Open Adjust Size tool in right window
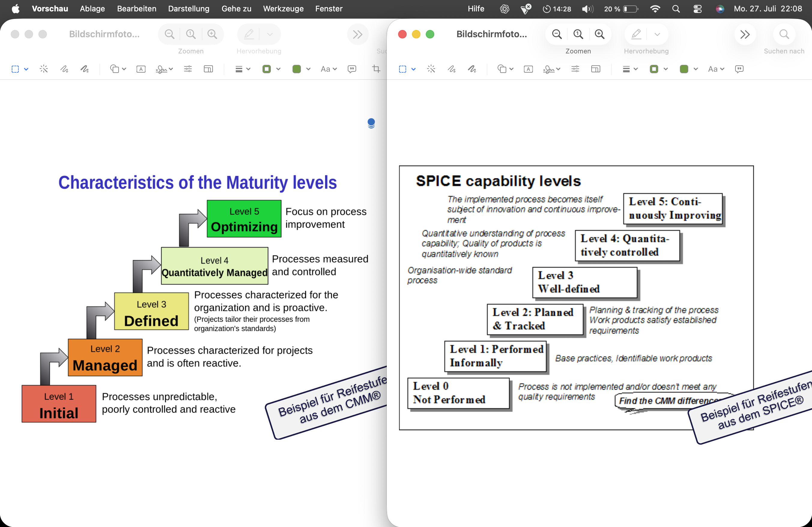This screenshot has height=527, width=812. (x=596, y=69)
